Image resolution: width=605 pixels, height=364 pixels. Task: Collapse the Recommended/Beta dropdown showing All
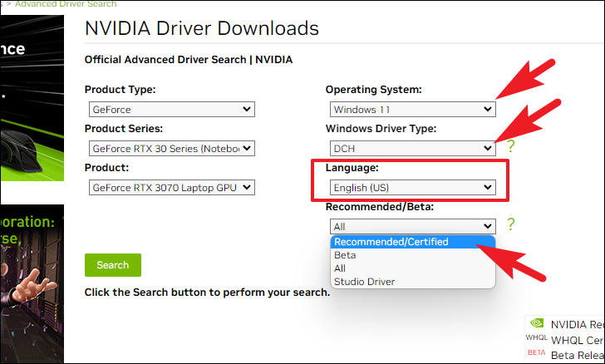click(412, 226)
